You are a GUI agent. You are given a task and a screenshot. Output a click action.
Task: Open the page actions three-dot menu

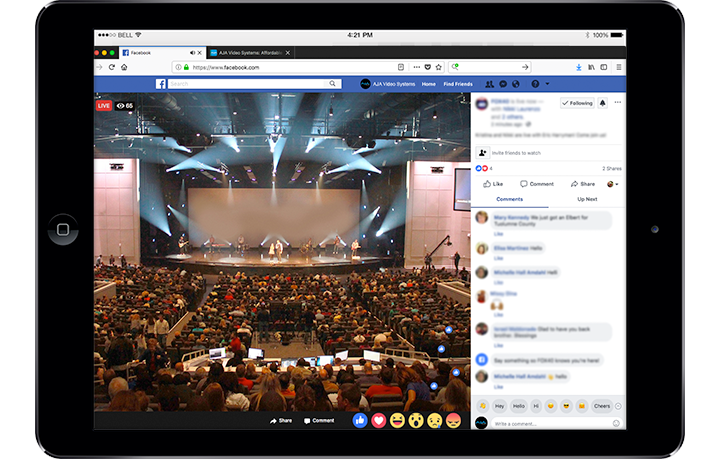pyautogui.click(x=416, y=67)
